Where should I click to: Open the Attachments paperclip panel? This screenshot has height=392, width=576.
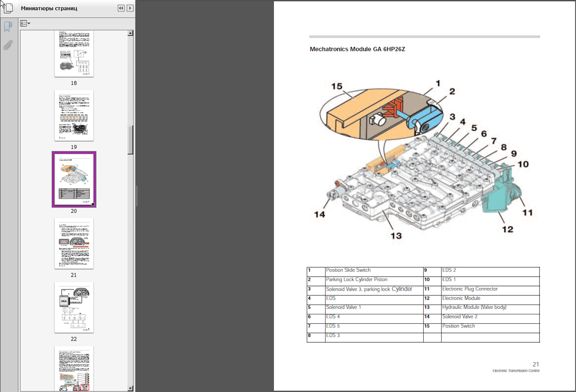7,45
